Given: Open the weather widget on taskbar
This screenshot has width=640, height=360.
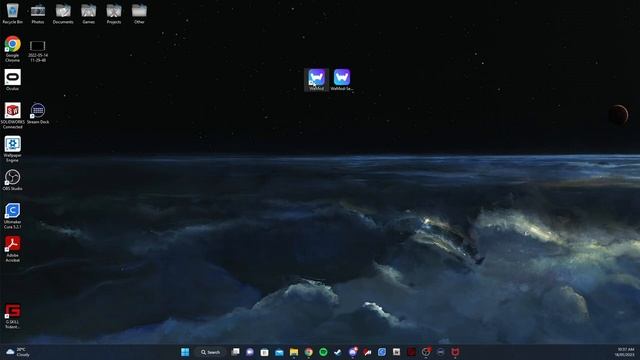Looking at the screenshot, I should (x=18, y=352).
